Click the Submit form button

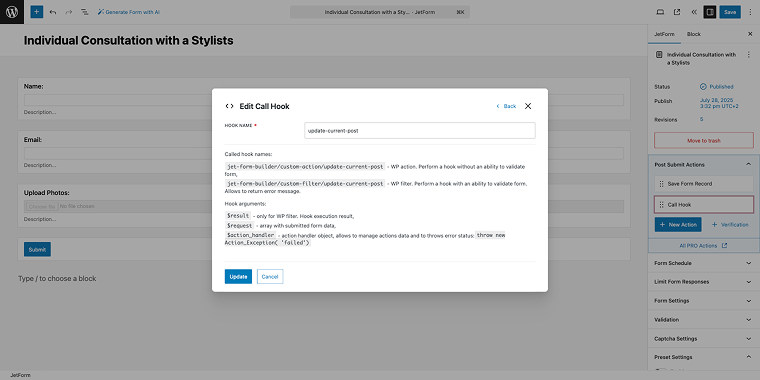click(37, 250)
